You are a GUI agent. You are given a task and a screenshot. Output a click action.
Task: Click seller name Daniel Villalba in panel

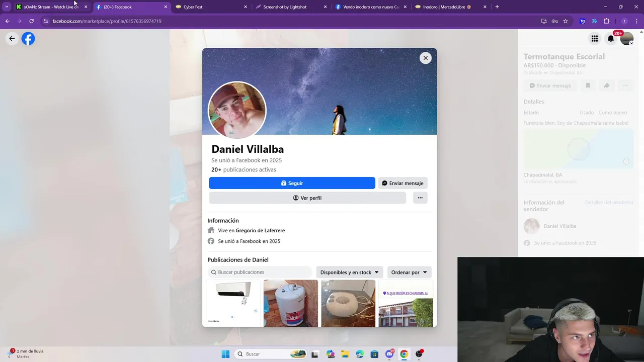[560, 226]
